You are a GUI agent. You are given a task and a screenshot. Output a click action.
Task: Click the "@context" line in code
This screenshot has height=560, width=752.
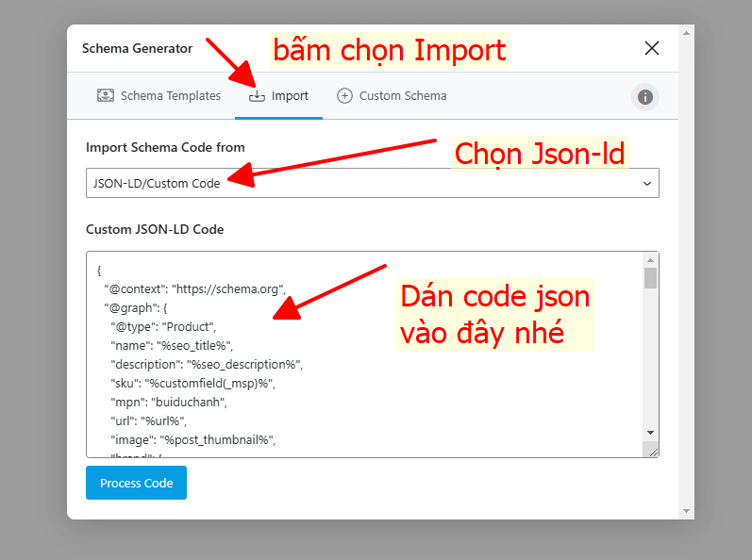click(x=194, y=289)
